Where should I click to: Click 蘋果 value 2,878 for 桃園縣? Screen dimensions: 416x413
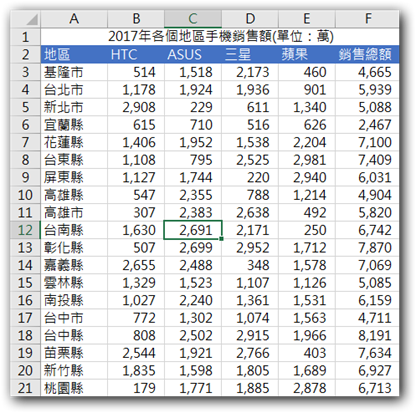(307, 388)
